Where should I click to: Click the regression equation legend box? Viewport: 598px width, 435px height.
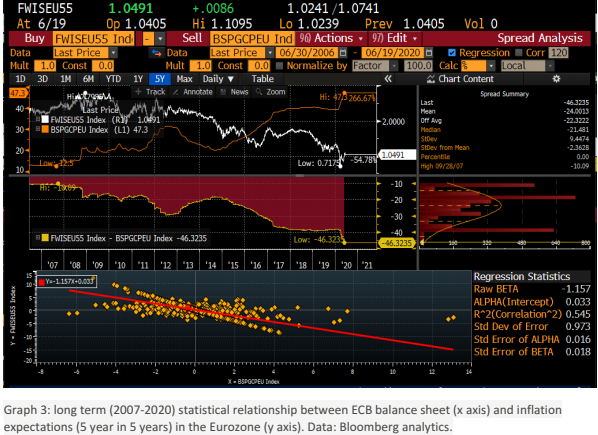(67, 282)
